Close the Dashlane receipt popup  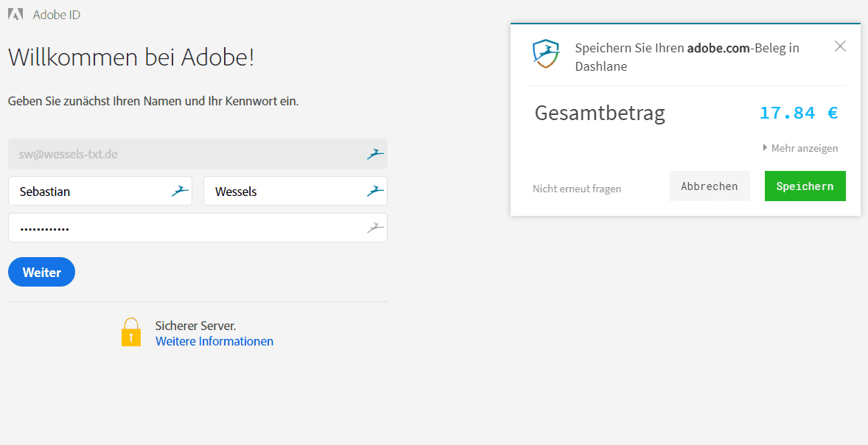coord(840,46)
